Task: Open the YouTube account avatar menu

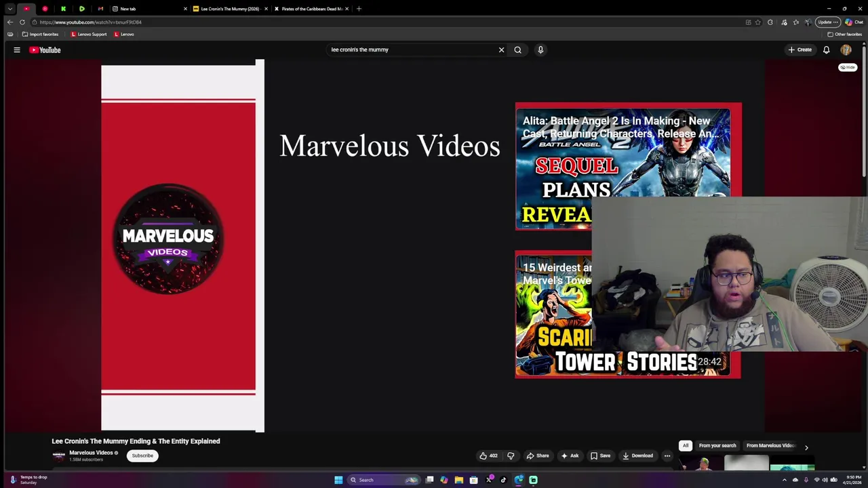Action: [846, 49]
